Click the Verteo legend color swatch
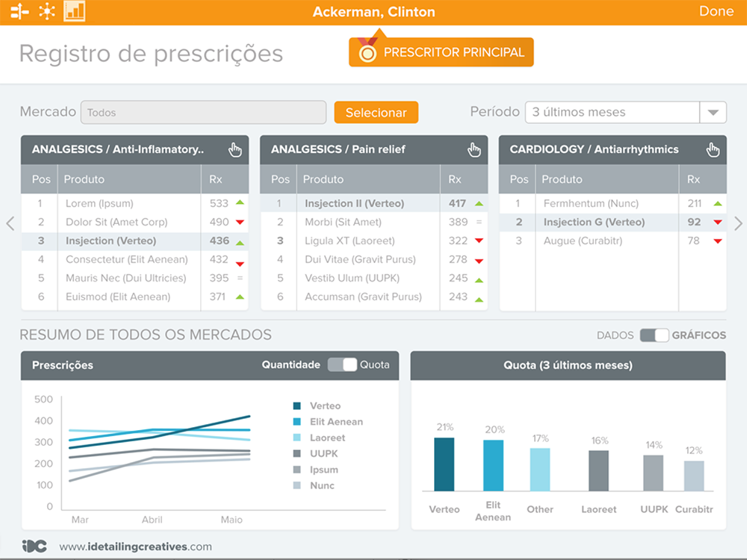This screenshot has height=560, width=747. pyautogui.click(x=297, y=406)
